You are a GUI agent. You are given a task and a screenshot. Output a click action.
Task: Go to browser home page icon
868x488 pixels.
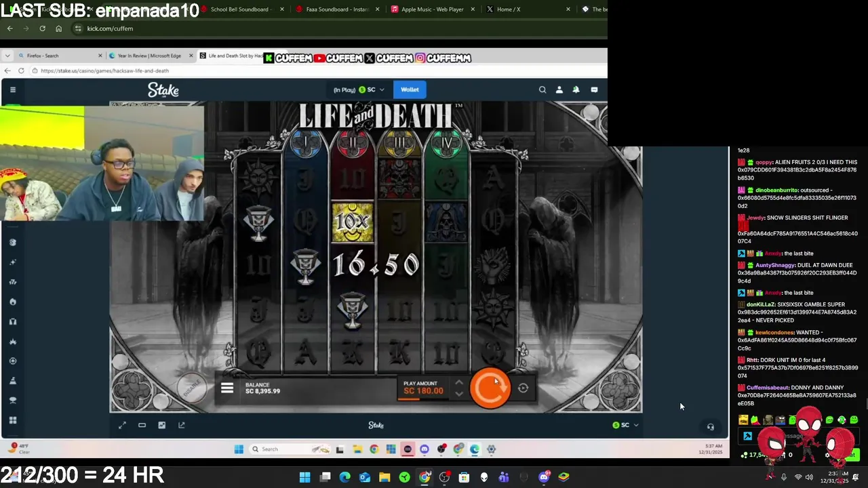coord(58,28)
